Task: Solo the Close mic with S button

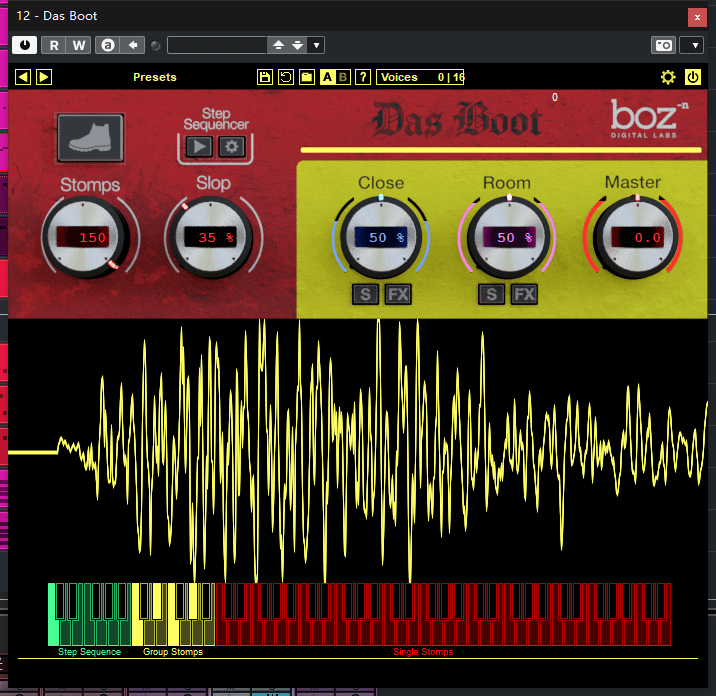Action: pos(366,293)
